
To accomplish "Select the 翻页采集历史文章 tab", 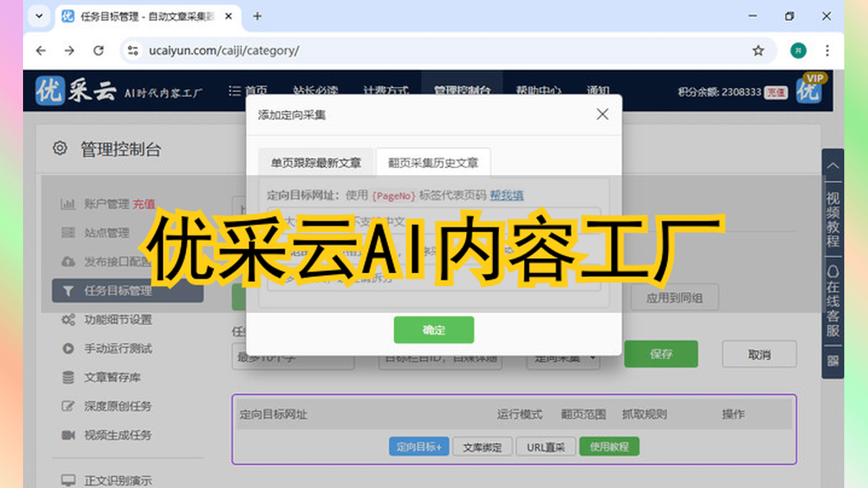I will click(x=433, y=163).
